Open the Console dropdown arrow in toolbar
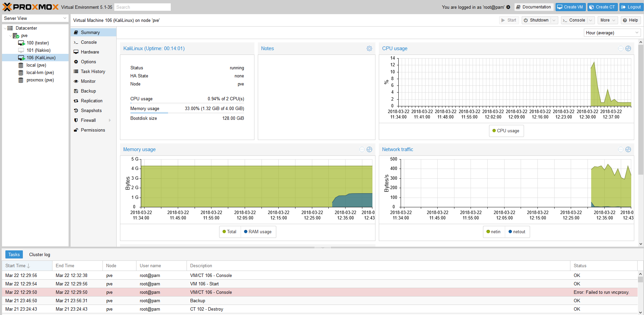This screenshot has width=644, height=315. pyautogui.click(x=591, y=20)
